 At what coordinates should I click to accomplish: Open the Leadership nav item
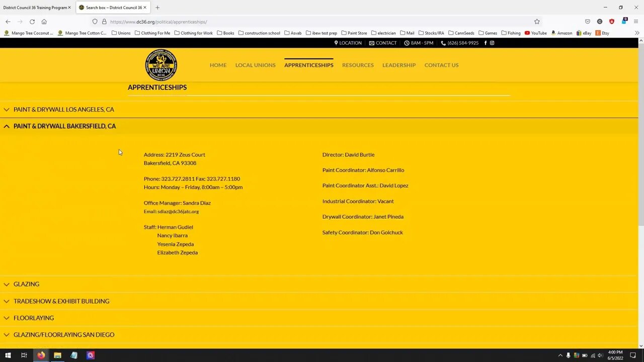coord(399,65)
